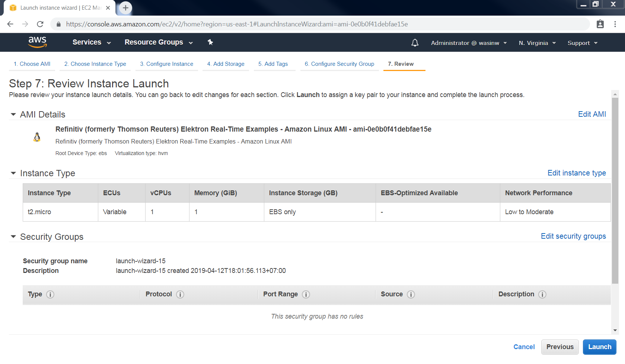Screen dimensions: 625x364
Task: Click the bold AMI title text
Action: tap(243, 129)
